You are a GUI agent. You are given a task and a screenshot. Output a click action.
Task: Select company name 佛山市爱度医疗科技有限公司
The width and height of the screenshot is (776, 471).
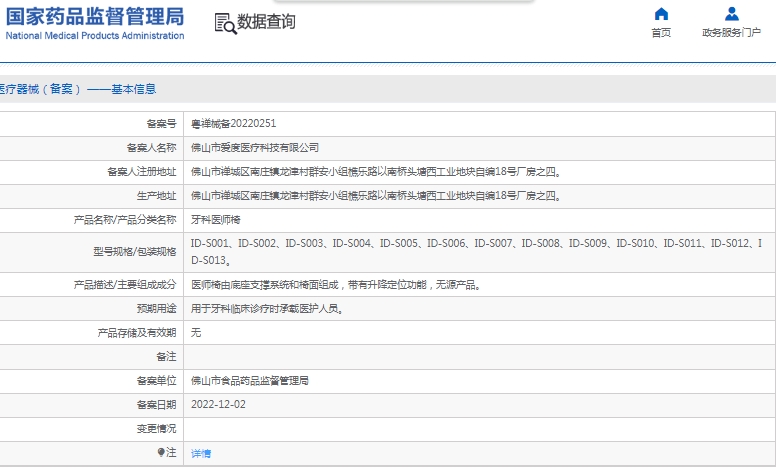click(x=255, y=147)
